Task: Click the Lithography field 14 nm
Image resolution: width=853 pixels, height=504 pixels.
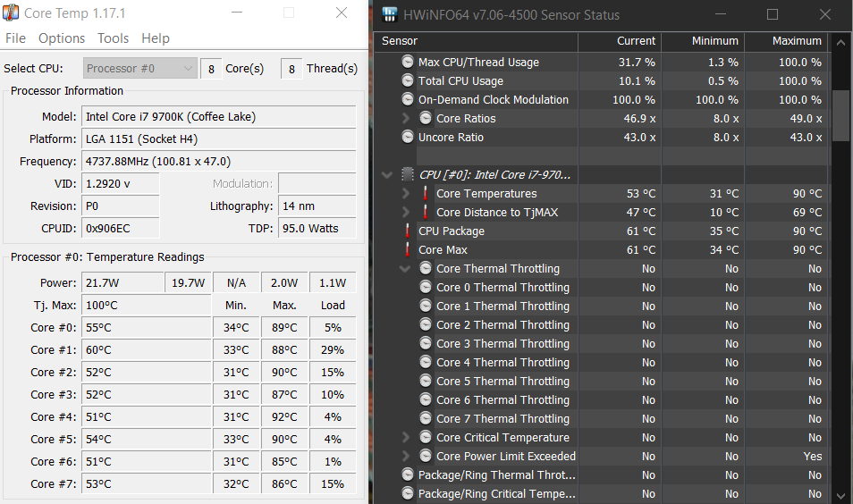Action: 317,206
